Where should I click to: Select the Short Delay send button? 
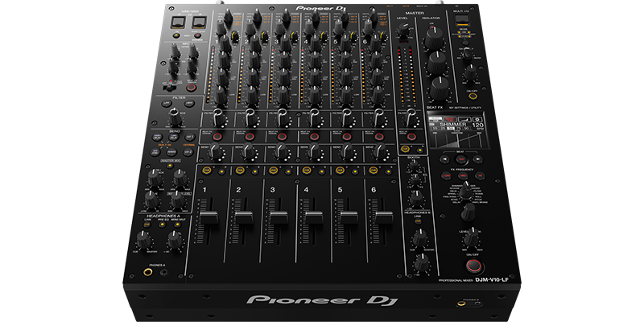pos(158,138)
